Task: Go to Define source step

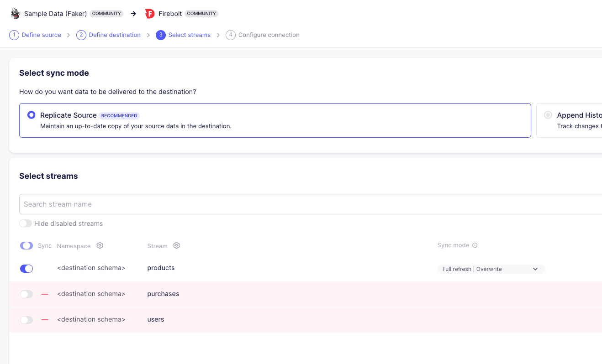Action: click(42, 35)
